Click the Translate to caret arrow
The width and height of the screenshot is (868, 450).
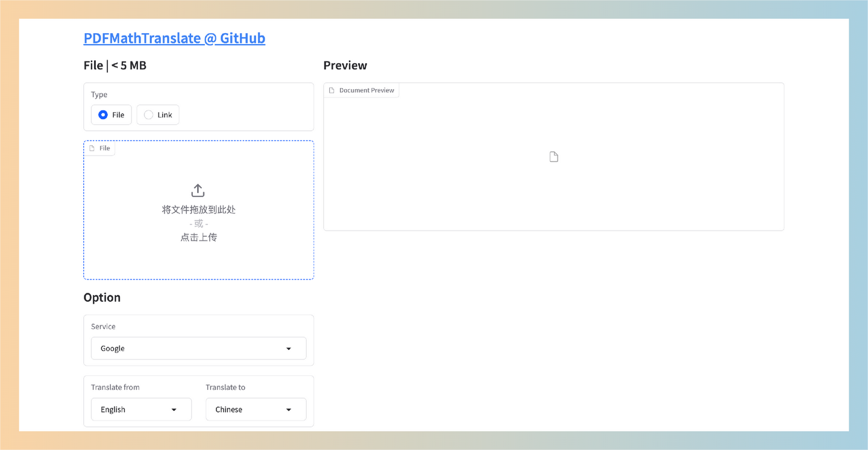point(289,410)
